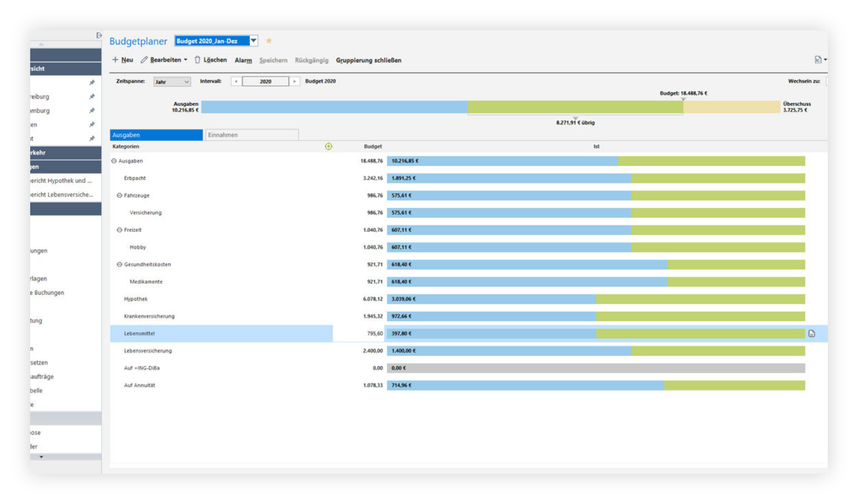Click the Ausgaben budget value 18.488,76

coord(371,161)
